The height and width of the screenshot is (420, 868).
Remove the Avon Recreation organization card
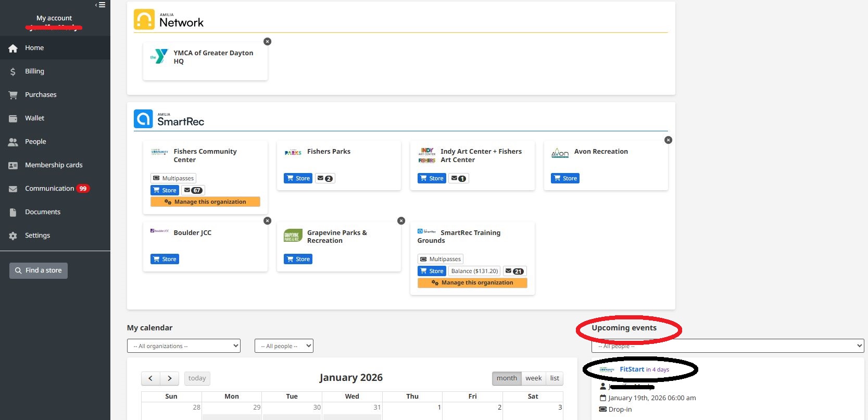(x=668, y=140)
